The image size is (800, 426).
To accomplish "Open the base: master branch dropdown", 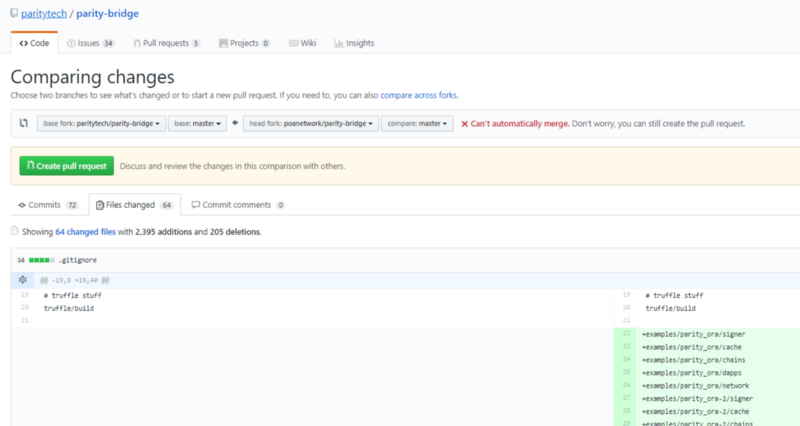I will pos(197,123).
